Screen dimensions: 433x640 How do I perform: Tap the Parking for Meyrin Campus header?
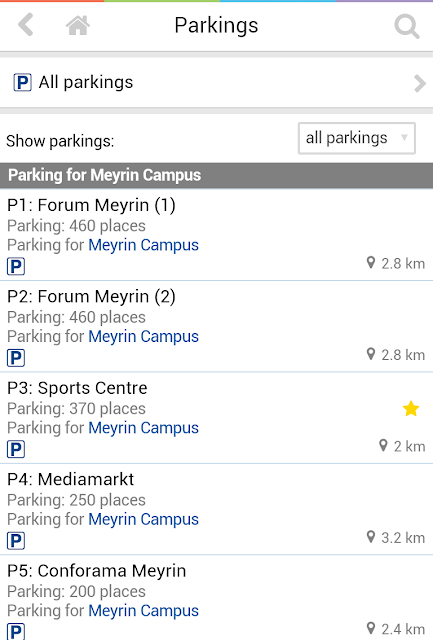click(x=216, y=176)
